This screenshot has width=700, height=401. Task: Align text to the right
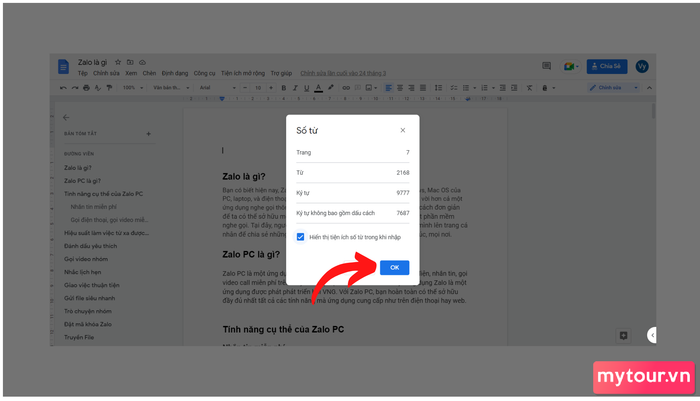(x=411, y=88)
